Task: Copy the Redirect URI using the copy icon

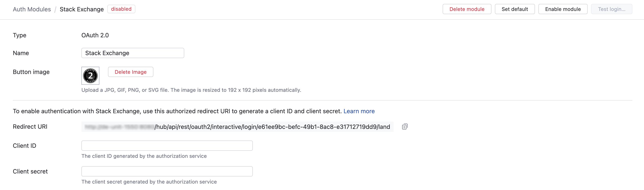Action: [x=404, y=127]
